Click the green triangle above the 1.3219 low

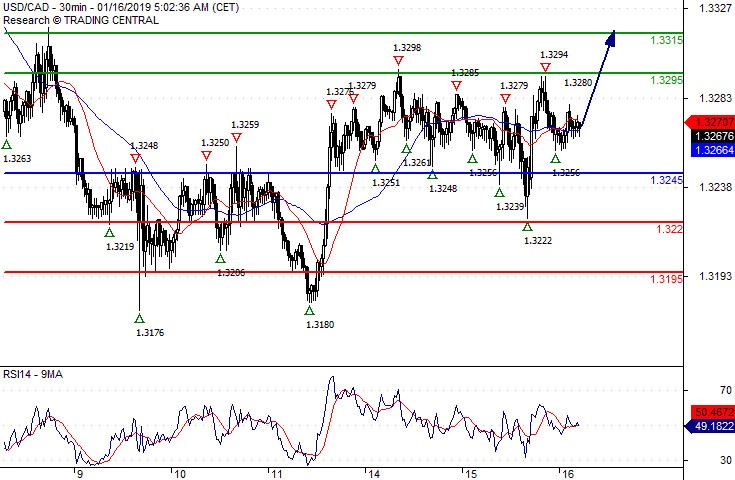coord(110,232)
